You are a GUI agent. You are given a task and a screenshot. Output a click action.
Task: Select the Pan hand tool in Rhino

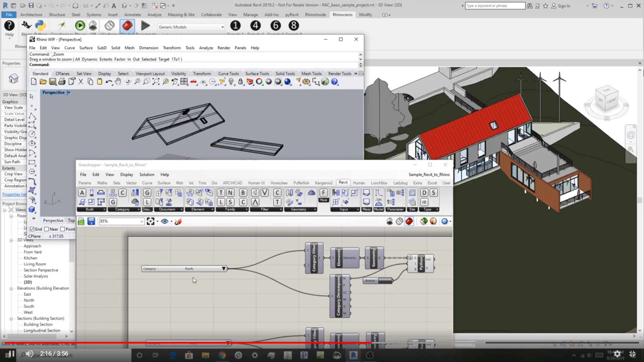(118, 81)
